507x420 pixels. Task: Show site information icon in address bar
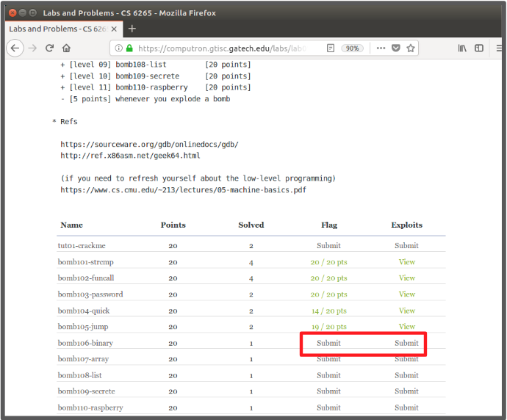tap(118, 48)
